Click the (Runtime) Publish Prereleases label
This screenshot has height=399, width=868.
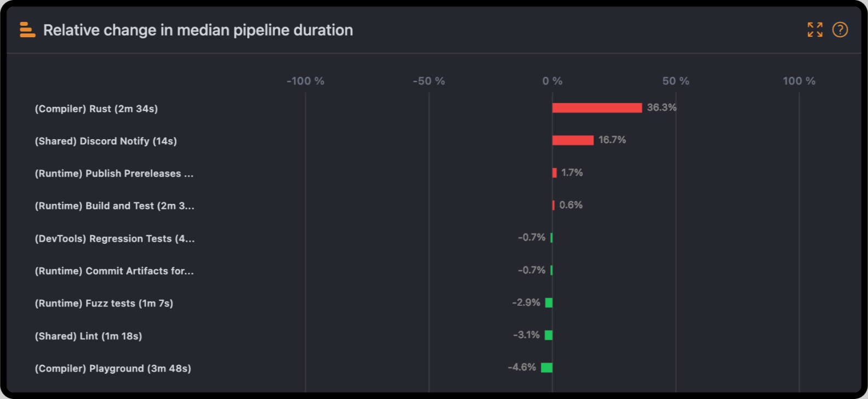114,174
